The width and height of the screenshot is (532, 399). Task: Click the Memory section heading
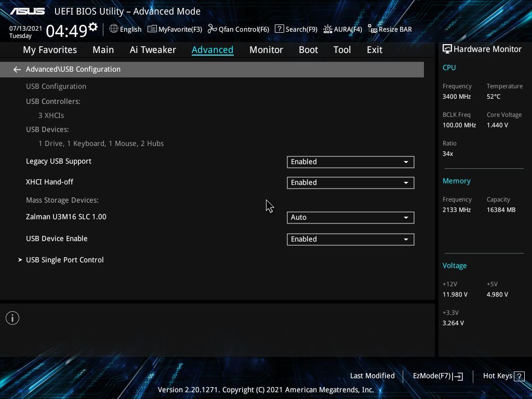tap(456, 181)
